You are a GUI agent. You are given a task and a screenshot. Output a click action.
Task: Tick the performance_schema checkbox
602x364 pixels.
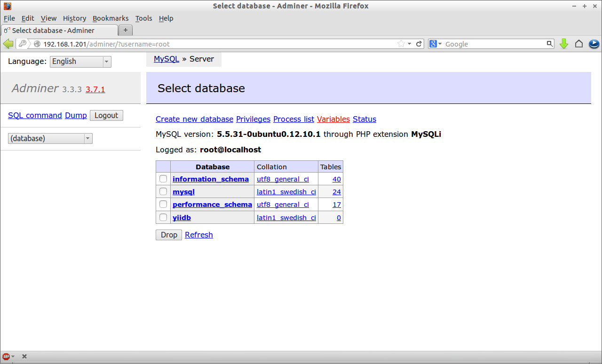pos(163,204)
